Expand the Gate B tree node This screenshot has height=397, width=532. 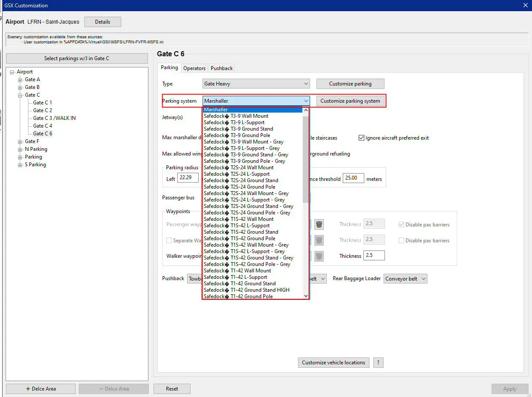pos(20,87)
